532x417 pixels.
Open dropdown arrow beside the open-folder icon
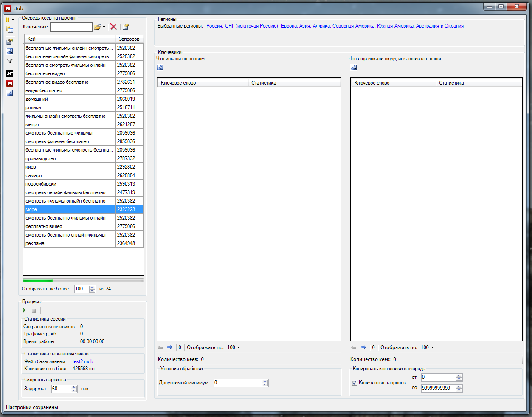[x=104, y=27]
